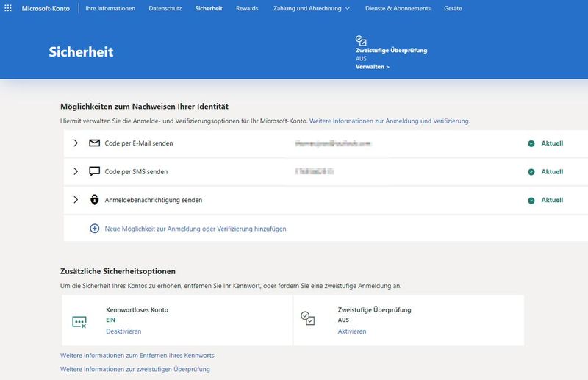Click the Zusätzliche Sicherheitsoptionen heading
The width and height of the screenshot is (588, 380).
pyautogui.click(x=118, y=271)
